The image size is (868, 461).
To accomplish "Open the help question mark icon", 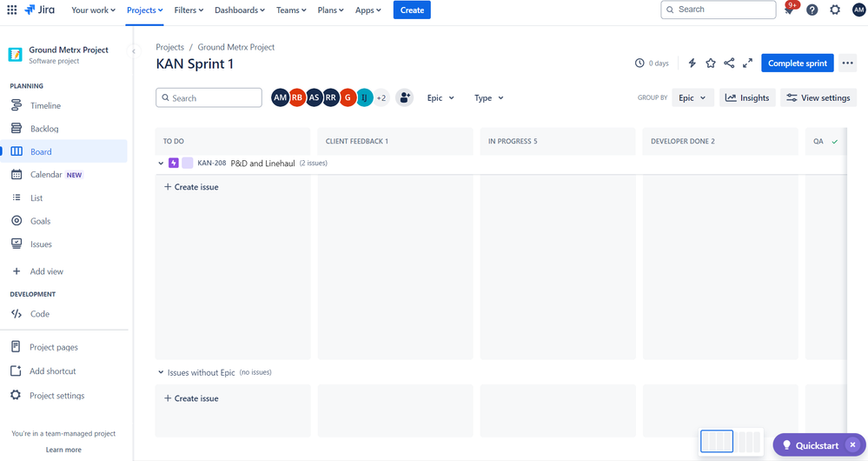I will (812, 10).
